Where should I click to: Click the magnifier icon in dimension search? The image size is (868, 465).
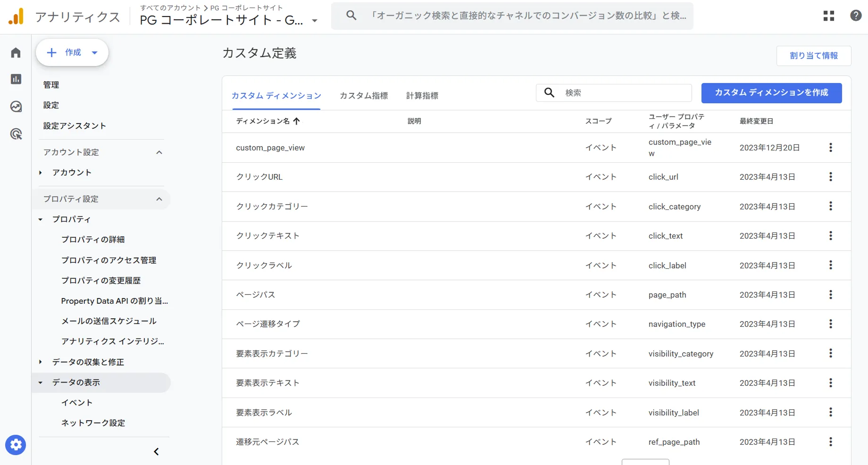(549, 92)
